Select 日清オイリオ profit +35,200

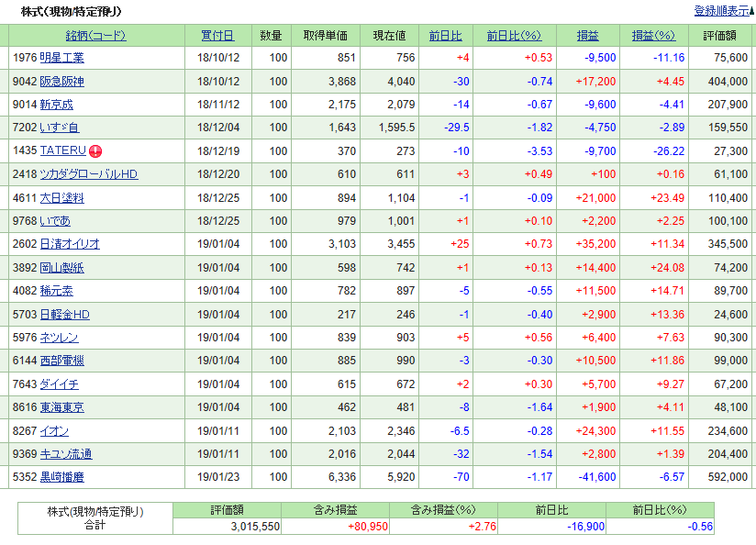click(x=596, y=244)
